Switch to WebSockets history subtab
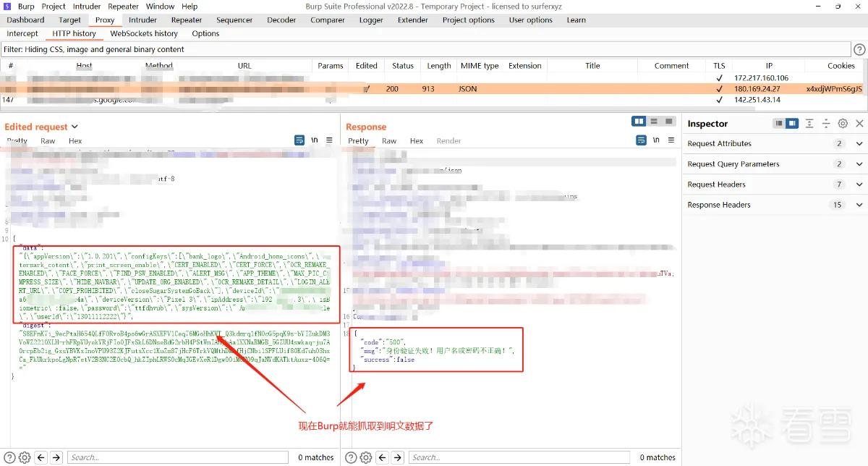 coord(144,33)
